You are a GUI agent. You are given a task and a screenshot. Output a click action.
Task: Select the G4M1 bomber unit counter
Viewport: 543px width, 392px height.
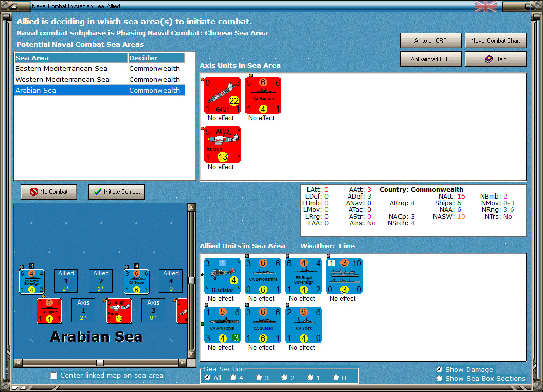[x=222, y=95]
